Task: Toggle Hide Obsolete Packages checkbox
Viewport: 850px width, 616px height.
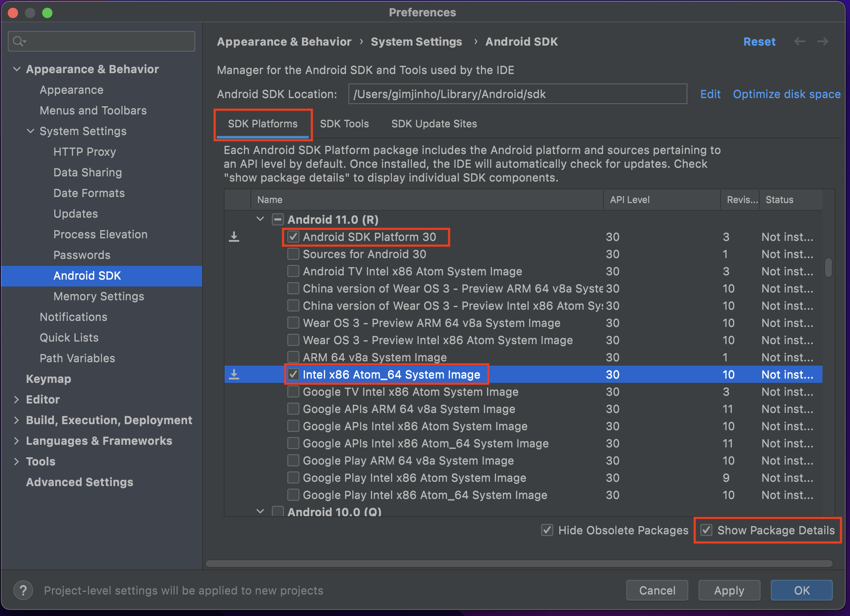Action: pos(547,530)
